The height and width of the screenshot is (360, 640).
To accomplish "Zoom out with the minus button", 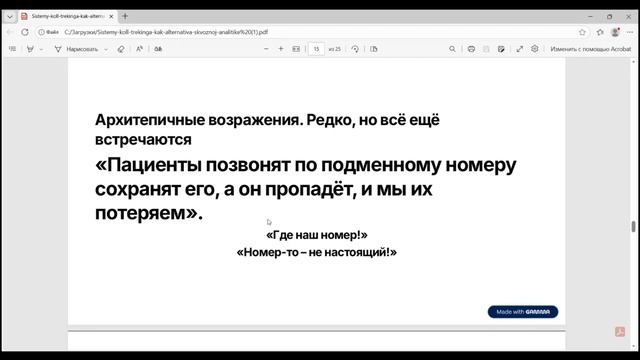I will pos(266,49).
